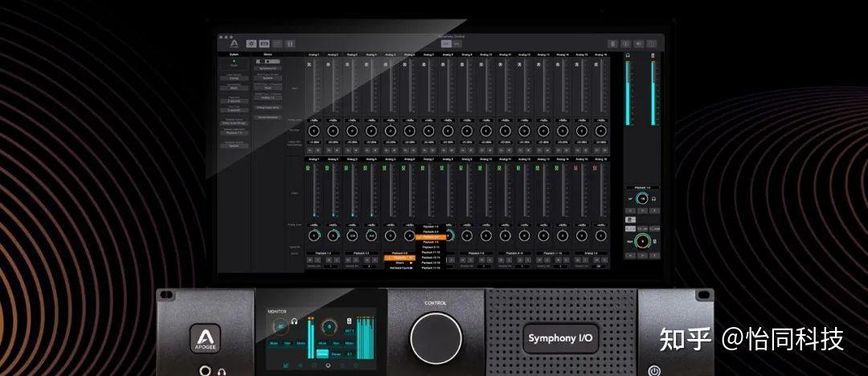
Task: Open Analog 1-2 output source dropdown
Action: pos(590,253)
